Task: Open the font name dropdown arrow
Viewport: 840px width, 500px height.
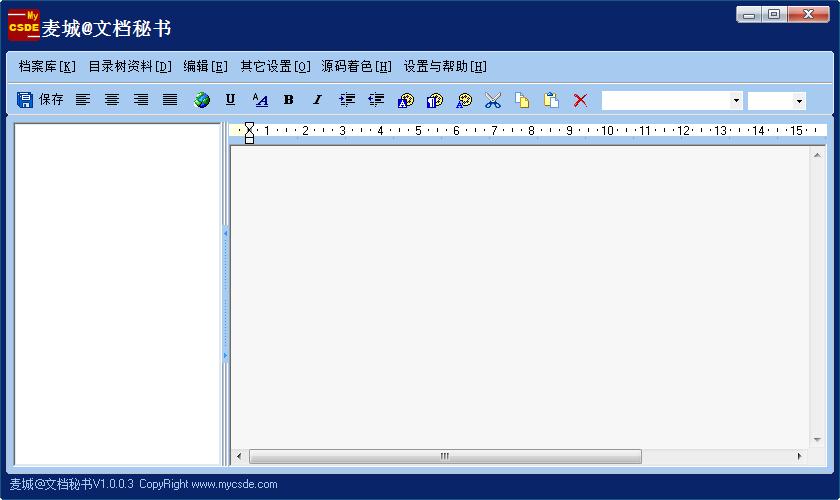Action: [x=736, y=101]
